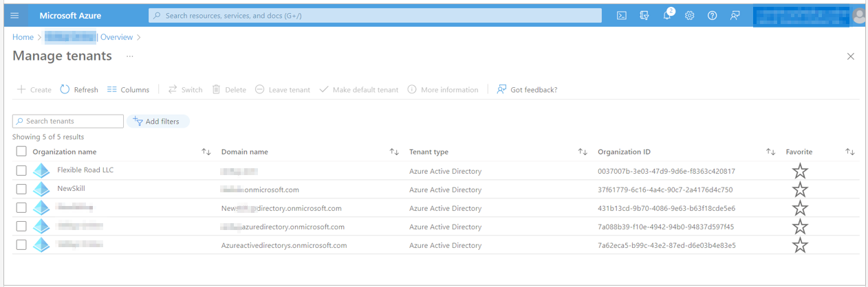Check the row with ID 431b13cd checkbox
Image resolution: width=868 pixels, height=287 pixels.
pyautogui.click(x=21, y=207)
